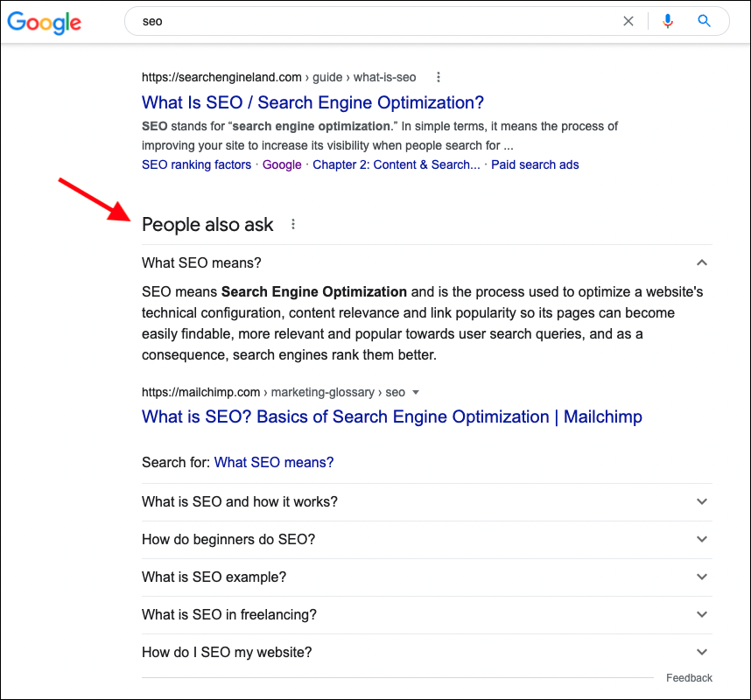
Task: Open the three-dot menu next to searchengineland URL
Action: point(439,77)
